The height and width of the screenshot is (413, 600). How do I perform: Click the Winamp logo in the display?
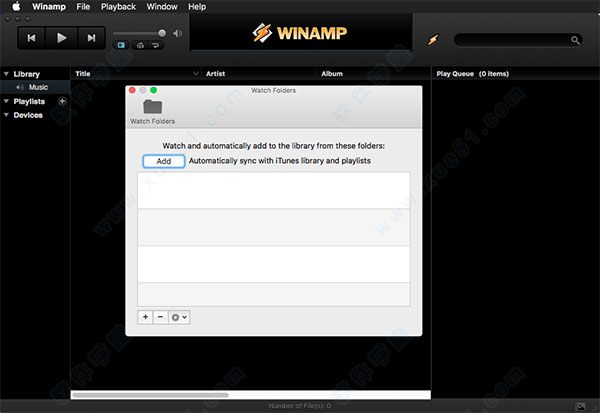[x=300, y=33]
